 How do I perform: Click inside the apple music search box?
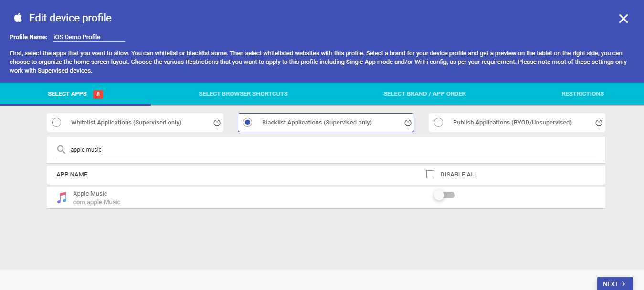point(191,149)
